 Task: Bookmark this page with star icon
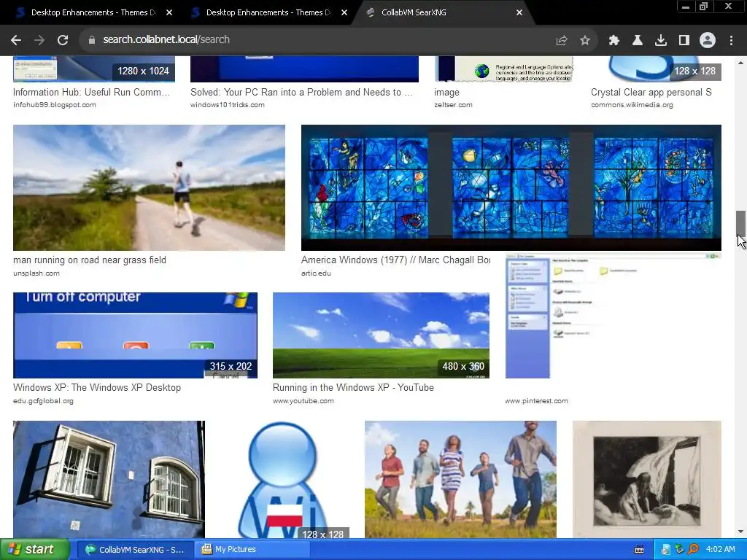(585, 41)
